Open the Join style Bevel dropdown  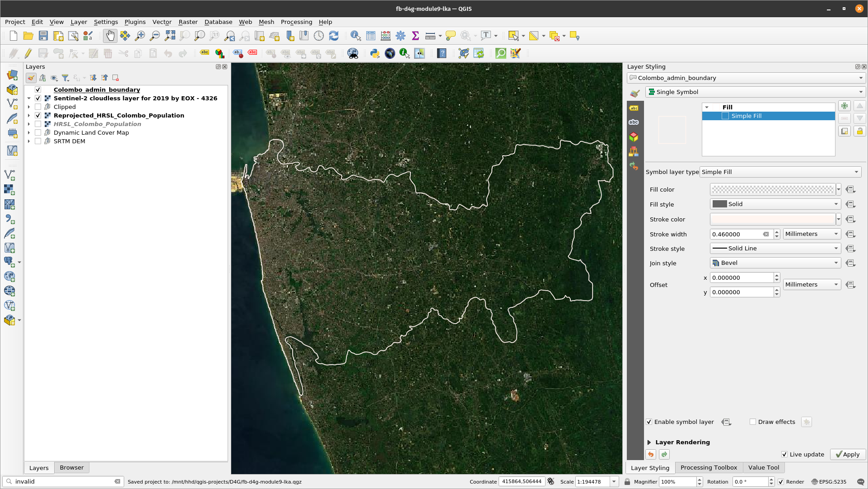coord(775,263)
